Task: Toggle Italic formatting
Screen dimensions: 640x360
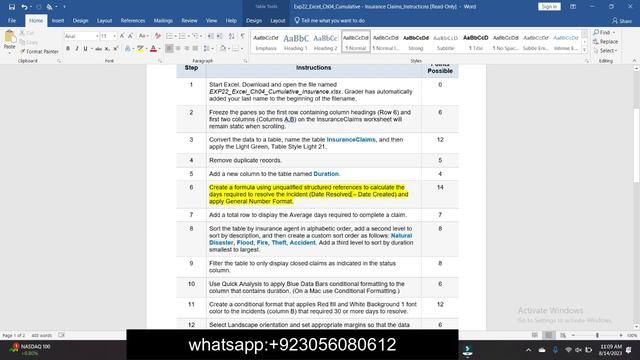Action: (x=77, y=49)
